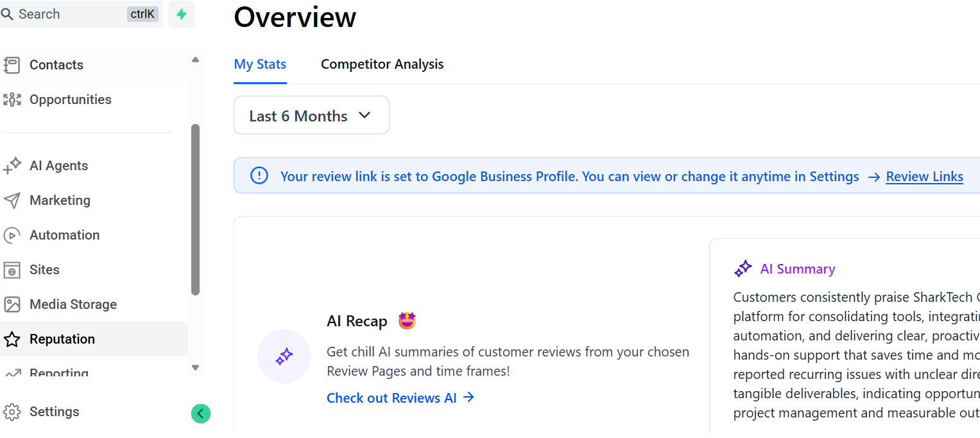Click the Media Storage image icon
The height and width of the screenshot is (438, 980).
(12, 304)
